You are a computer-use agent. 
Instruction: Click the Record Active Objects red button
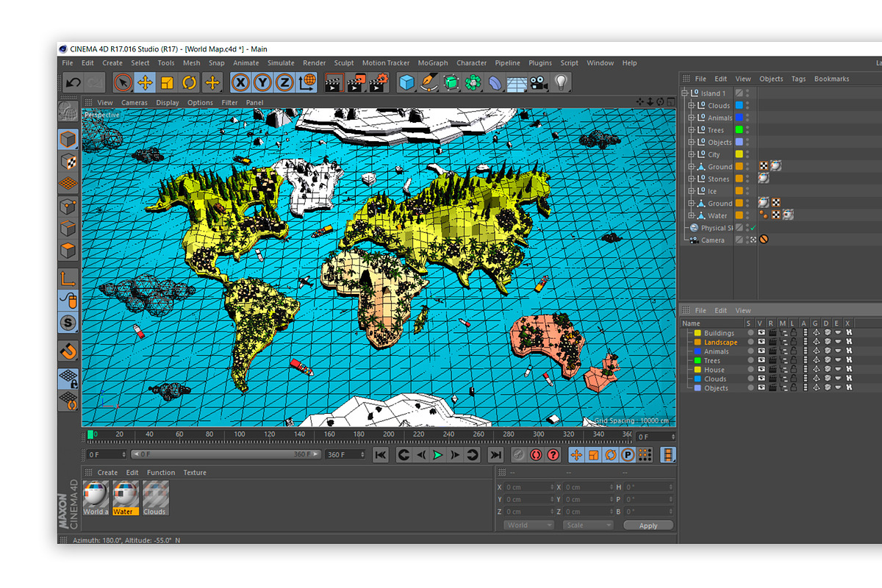coord(536,455)
